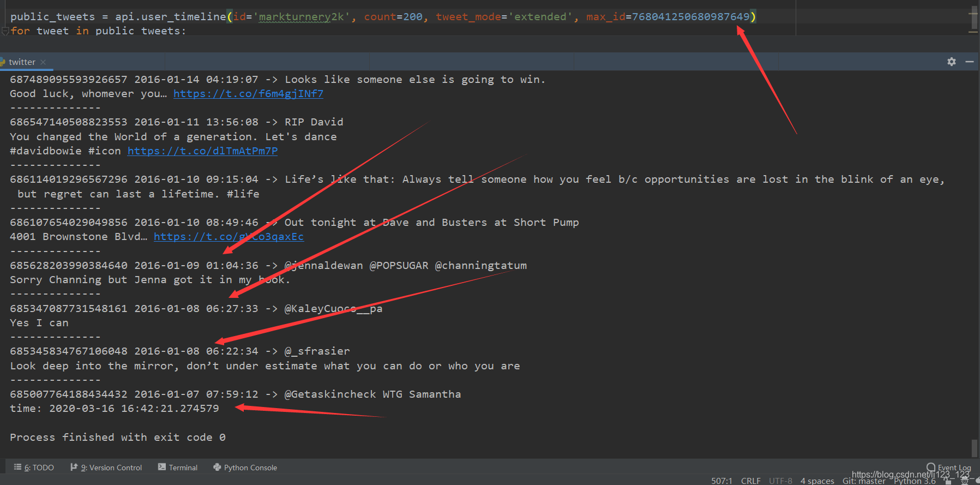
Task: Open the Python 3.6 interpreter selector
Action: (x=915, y=481)
